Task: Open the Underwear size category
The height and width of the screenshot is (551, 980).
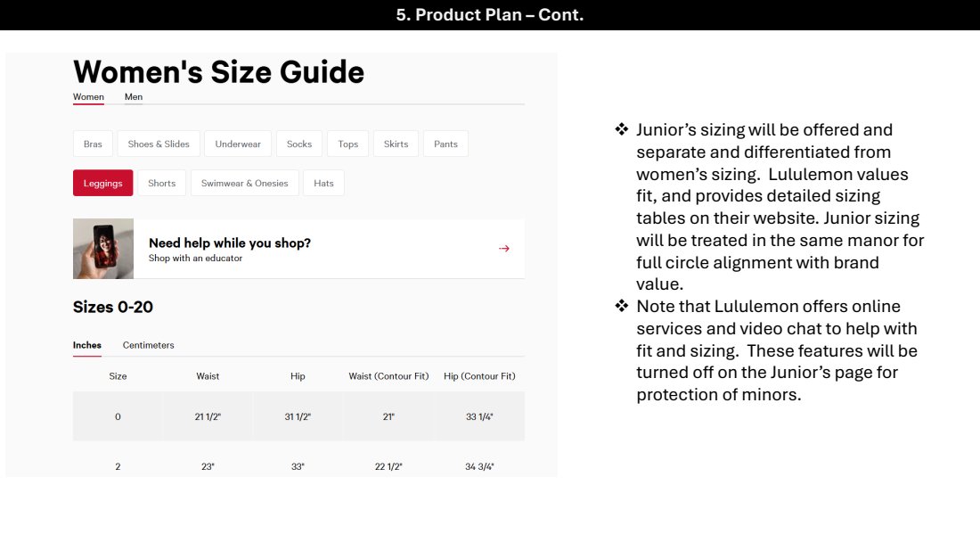Action: (x=238, y=144)
